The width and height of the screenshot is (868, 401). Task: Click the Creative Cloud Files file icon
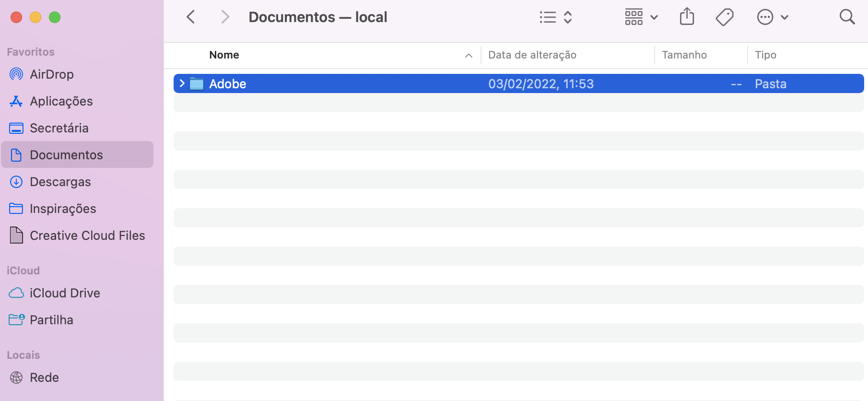(x=16, y=235)
